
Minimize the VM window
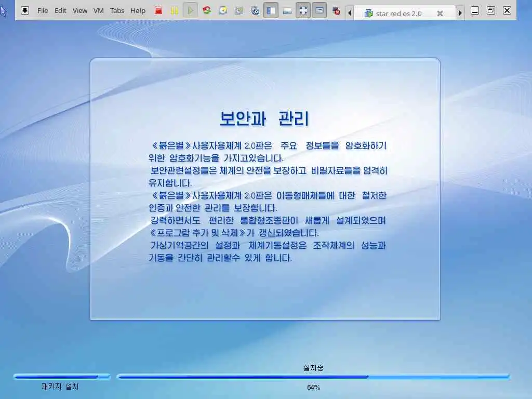click(475, 10)
